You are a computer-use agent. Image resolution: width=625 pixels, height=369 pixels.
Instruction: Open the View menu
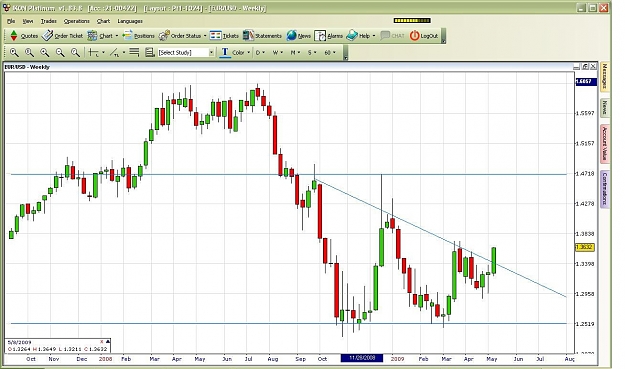pyautogui.click(x=28, y=21)
